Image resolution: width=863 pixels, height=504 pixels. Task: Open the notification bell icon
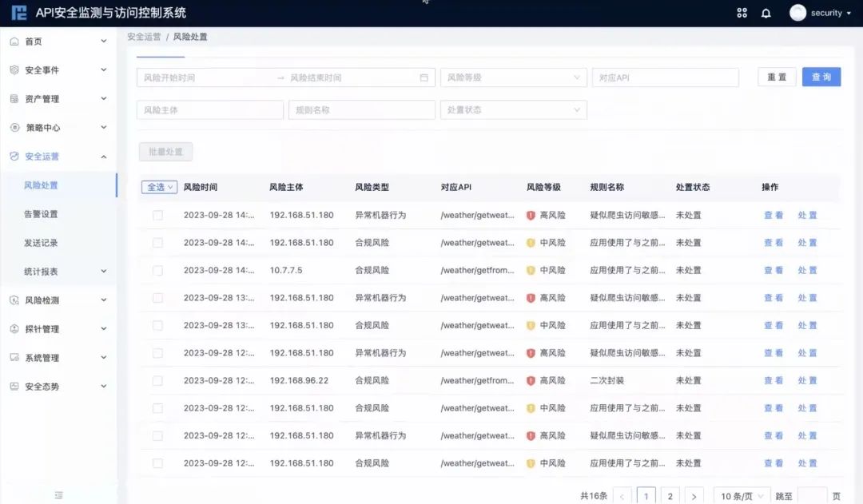pyautogui.click(x=766, y=12)
